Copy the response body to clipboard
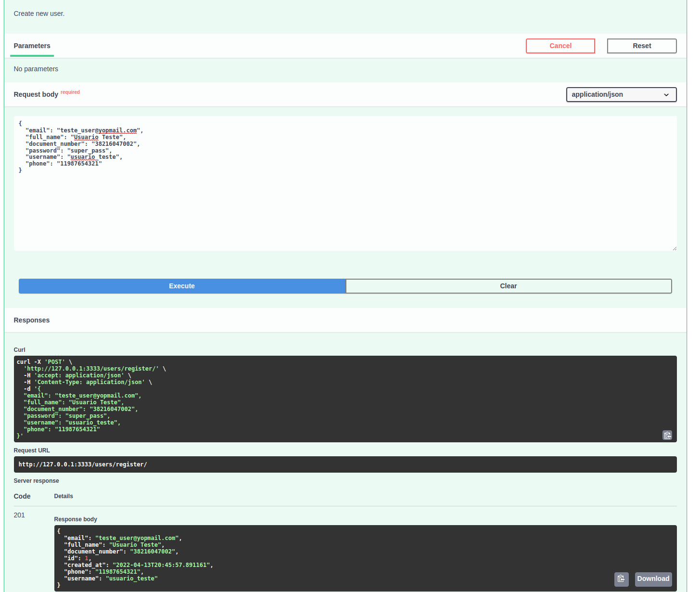700x592 pixels. tap(621, 579)
